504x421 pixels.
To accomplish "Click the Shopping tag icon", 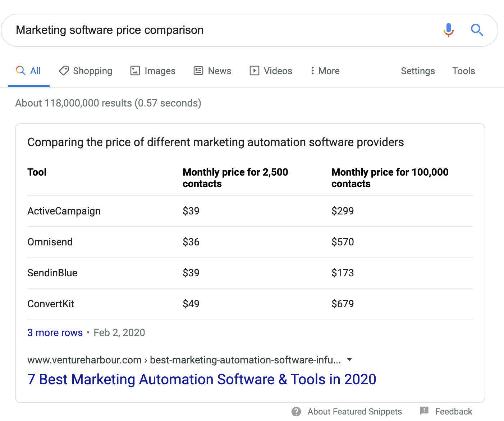I will (x=64, y=71).
